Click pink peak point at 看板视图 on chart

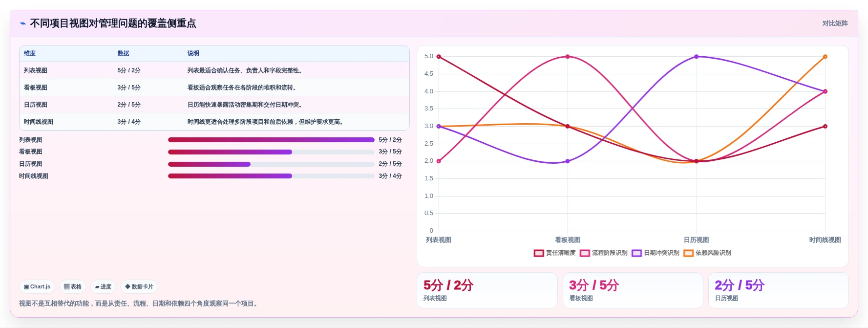tap(568, 57)
